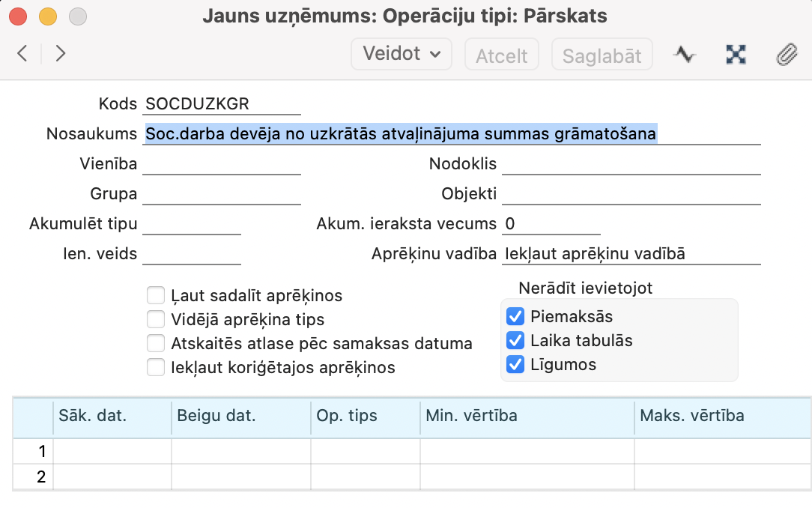Viewport: 812px width, 508px height.
Task: Uncheck the Piemaksās checkbox
Action: point(515,316)
